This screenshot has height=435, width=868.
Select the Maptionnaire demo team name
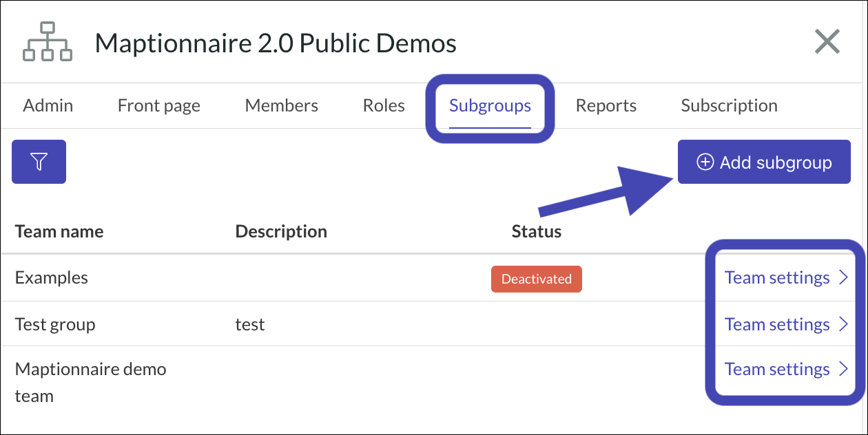coord(91,382)
